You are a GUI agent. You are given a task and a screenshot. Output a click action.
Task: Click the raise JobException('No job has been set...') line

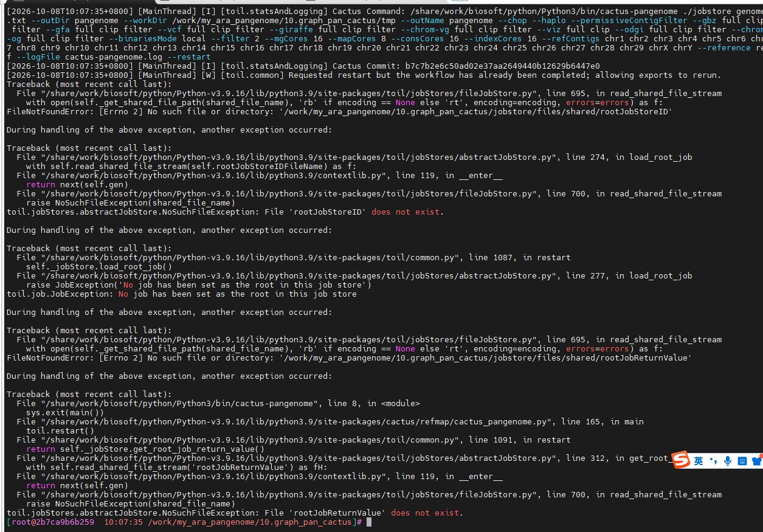[199, 285]
